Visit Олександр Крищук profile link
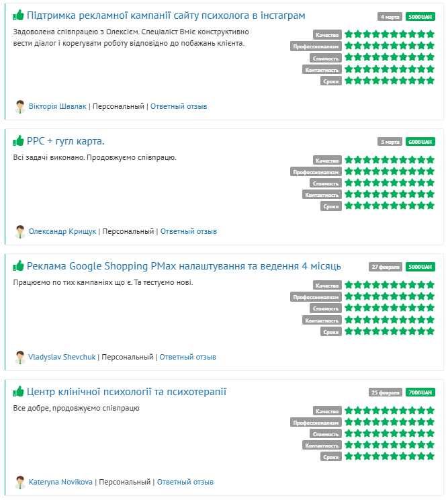Image resolution: width=448 pixels, height=502 pixels. click(62, 231)
